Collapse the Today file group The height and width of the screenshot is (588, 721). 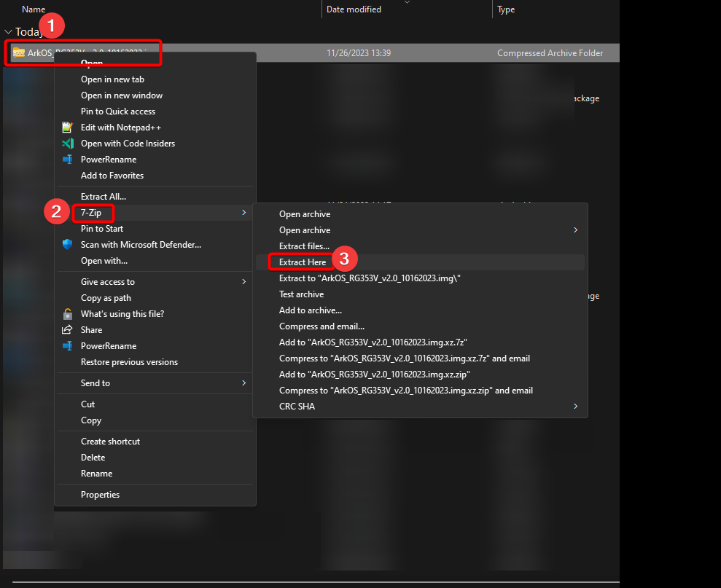click(8, 32)
